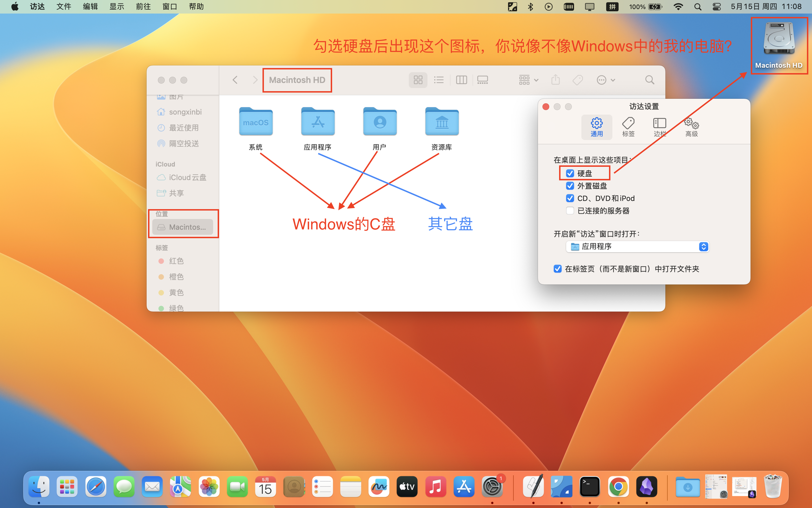Toggle the 外置磁盘 checkbox
This screenshot has height=508, width=812.
(570, 186)
